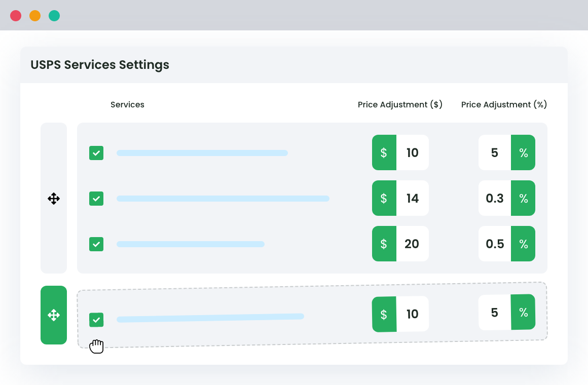The width and height of the screenshot is (588, 385).
Task: Click the green $ badge in the dashed row
Action: click(x=384, y=314)
